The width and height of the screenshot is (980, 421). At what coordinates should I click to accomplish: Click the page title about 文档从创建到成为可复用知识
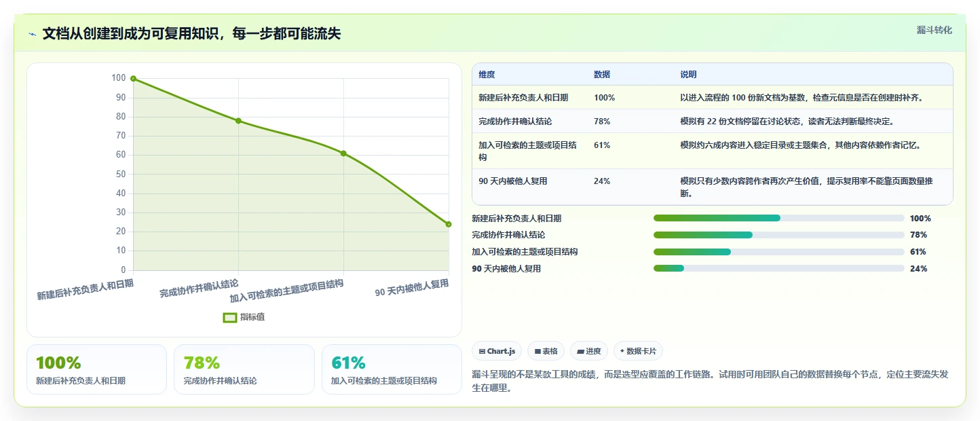[x=192, y=34]
